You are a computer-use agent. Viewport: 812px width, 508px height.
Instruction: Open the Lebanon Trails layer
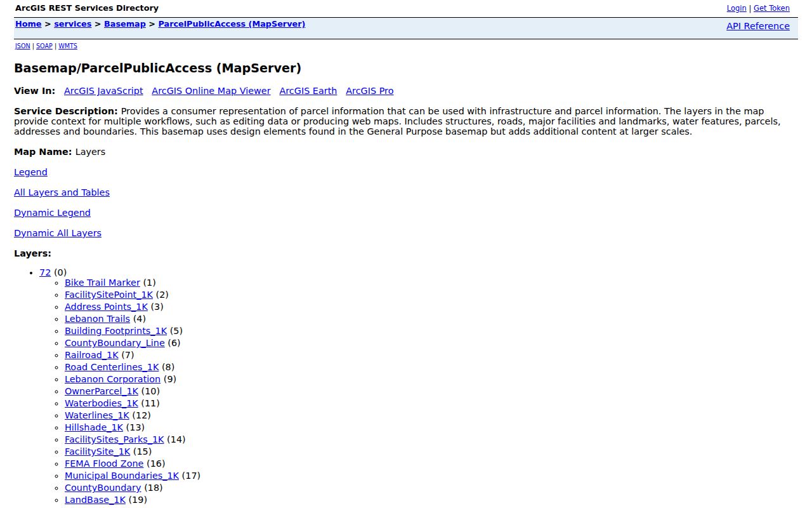[97, 319]
